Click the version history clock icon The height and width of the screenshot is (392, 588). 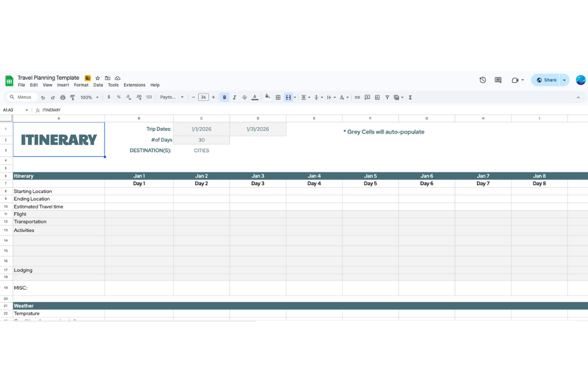pyautogui.click(x=482, y=79)
